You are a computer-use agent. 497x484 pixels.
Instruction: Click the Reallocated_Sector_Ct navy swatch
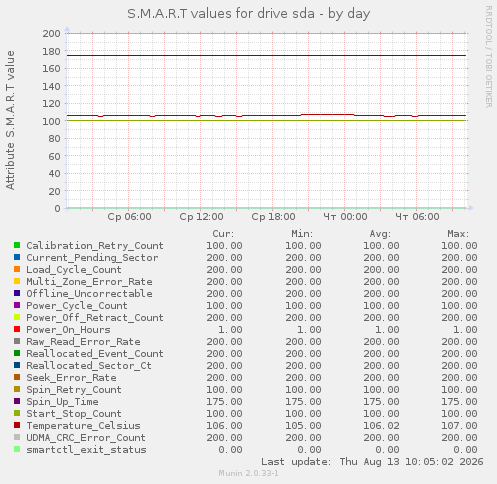click(x=17, y=365)
